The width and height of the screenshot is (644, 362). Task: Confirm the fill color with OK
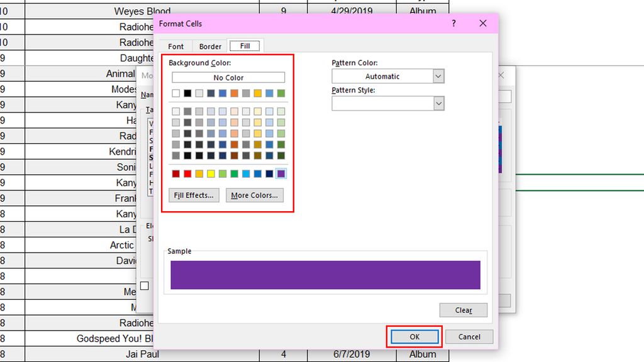(x=414, y=336)
